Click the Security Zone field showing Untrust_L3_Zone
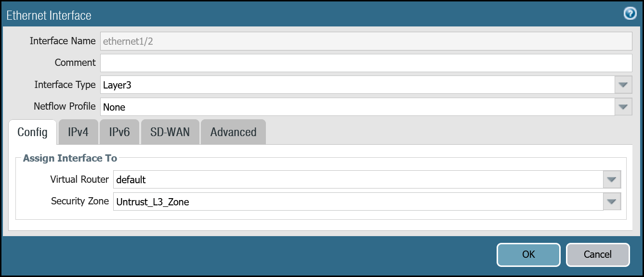The height and width of the screenshot is (277, 644). [x=358, y=201]
